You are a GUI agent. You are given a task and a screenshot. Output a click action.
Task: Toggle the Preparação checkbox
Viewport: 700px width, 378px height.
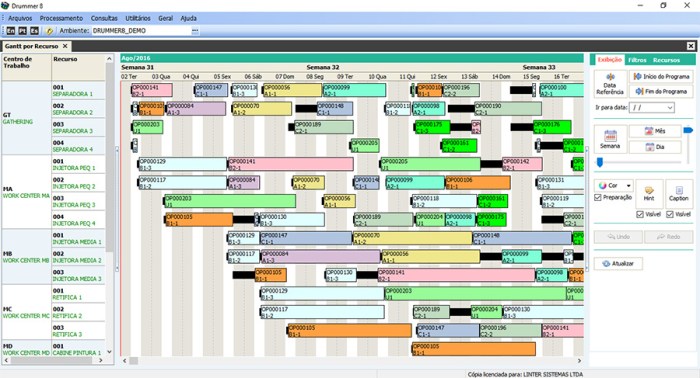598,197
